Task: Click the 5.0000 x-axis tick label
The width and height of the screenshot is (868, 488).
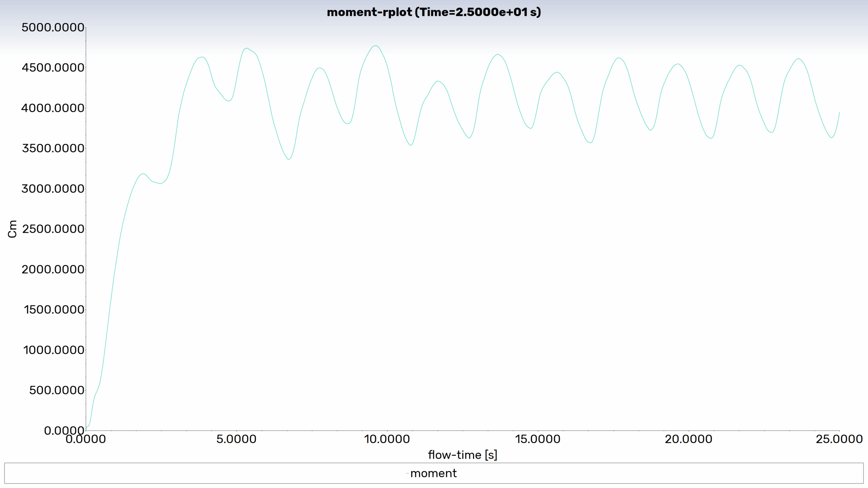Action: (236, 439)
